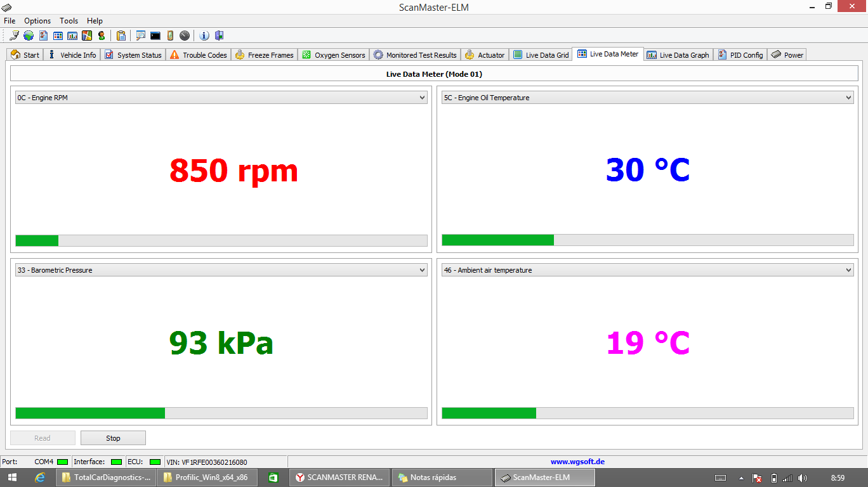The image size is (868, 487).
Task: Click the connect cable plug toolbar icon
Action: [x=14, y=36]
